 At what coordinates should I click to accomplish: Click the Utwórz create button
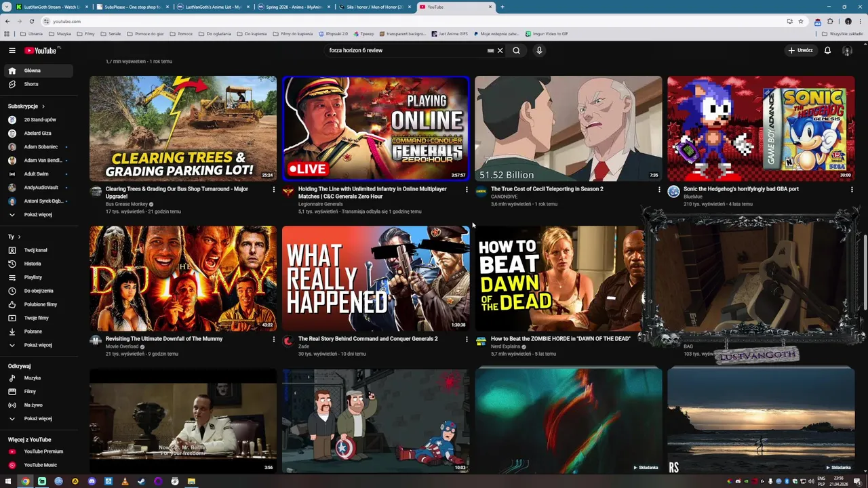coord(800,50)
